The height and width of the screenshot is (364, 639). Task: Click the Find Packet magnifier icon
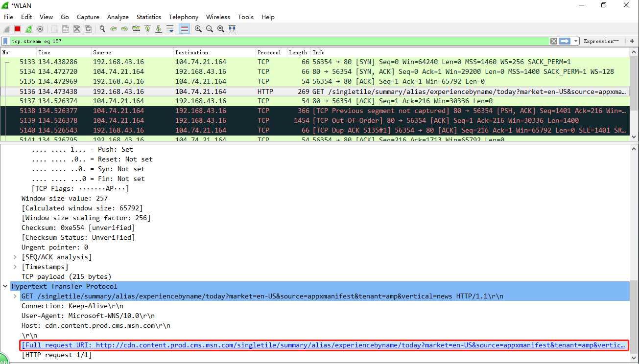(102, 29)
